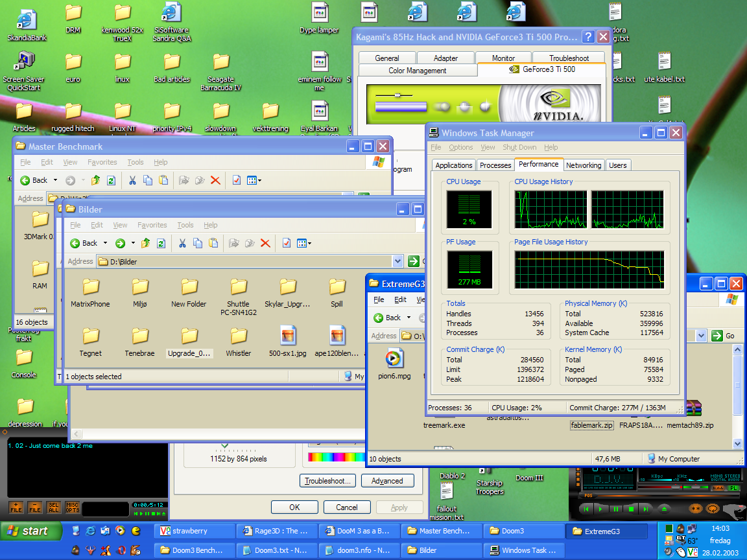This screenshot has height=560, width=747.
Task: Click the Copy icon in Bilder toolbar
Action: (x=198, y=243)
